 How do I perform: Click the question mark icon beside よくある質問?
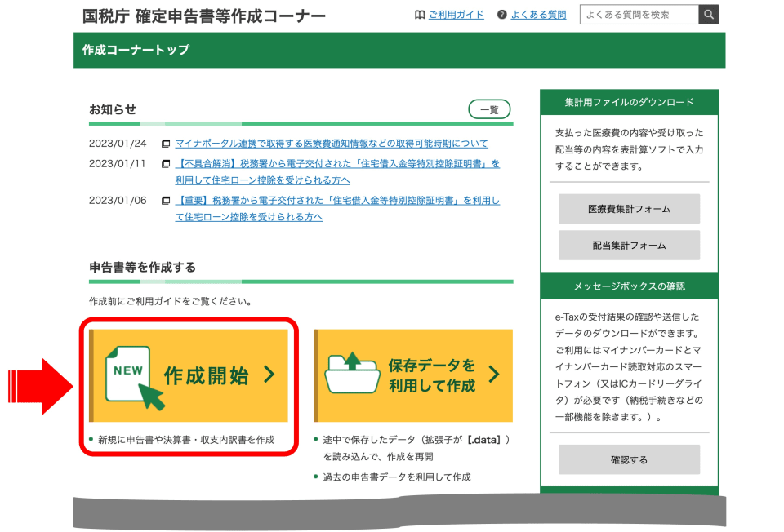502,15
